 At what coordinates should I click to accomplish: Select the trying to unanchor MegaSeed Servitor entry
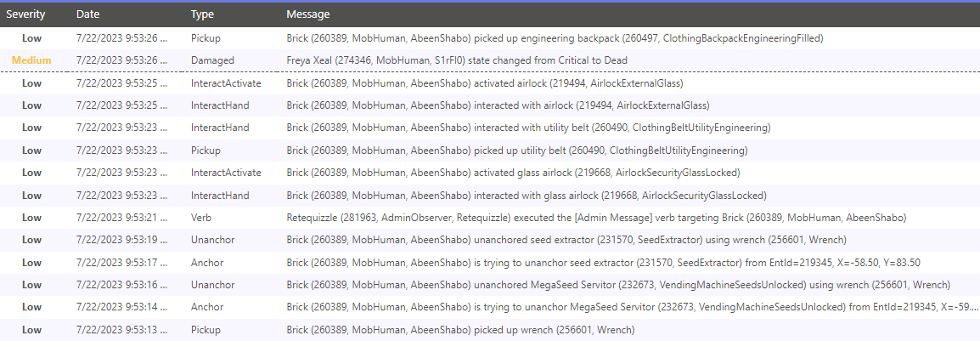pos(490,308)
